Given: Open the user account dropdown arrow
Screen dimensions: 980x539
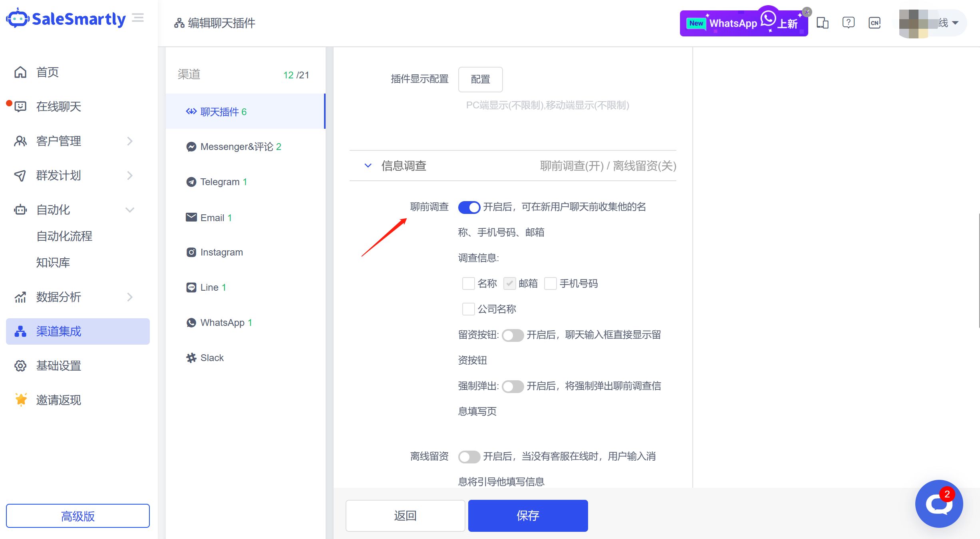Looking at the screenshot, I should (955, 23).
